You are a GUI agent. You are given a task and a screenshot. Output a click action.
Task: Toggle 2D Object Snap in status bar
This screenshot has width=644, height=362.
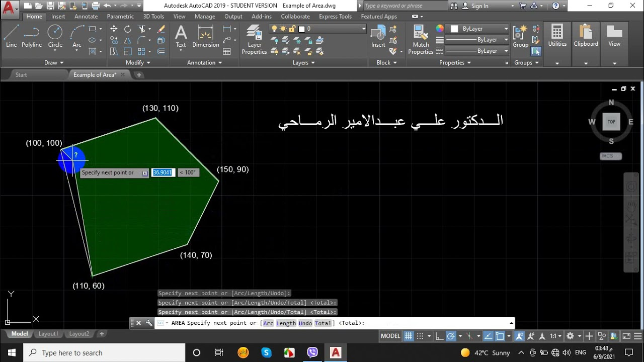(500, 336)
